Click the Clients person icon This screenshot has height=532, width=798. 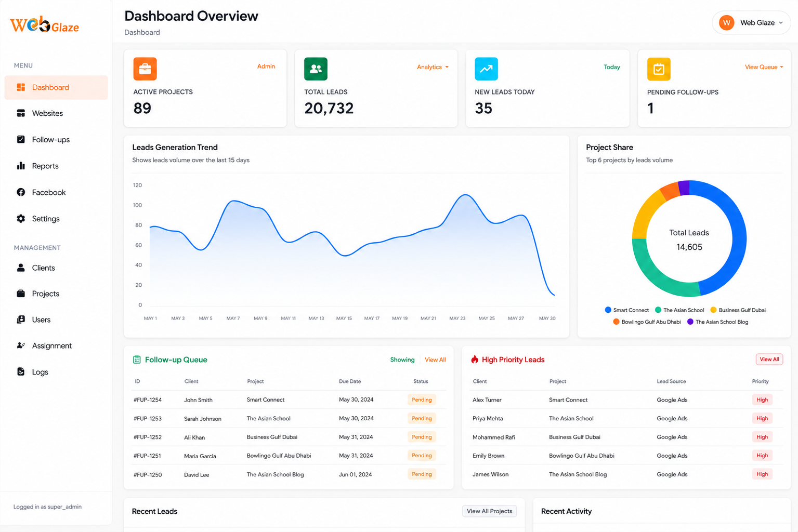click(21, 268)
